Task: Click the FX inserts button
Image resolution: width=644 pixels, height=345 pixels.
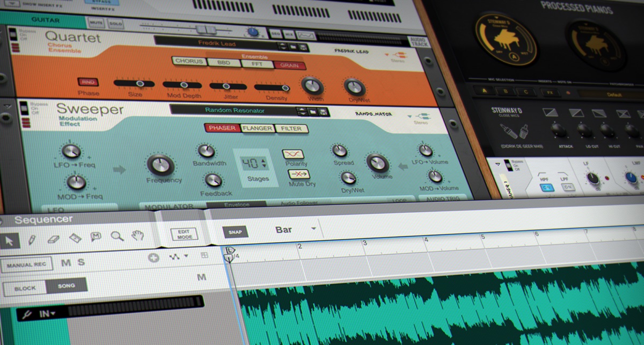Action: [549, 92]
